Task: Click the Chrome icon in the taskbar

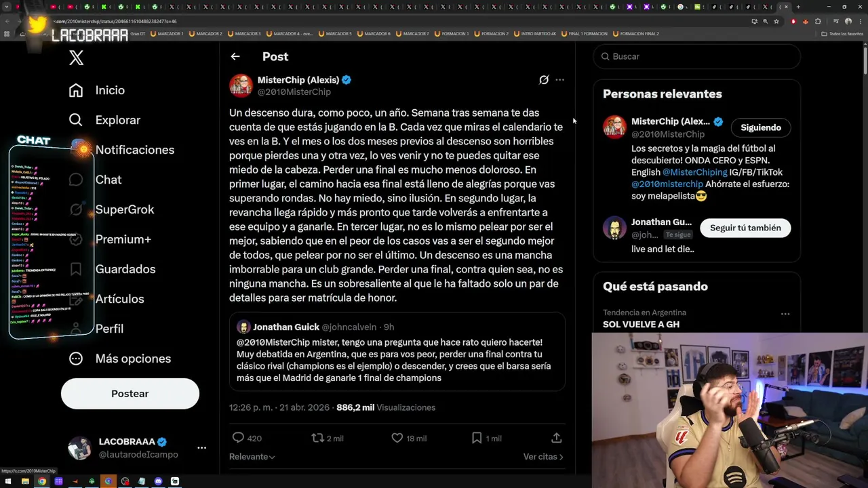Action: click(x=41, y=481)
